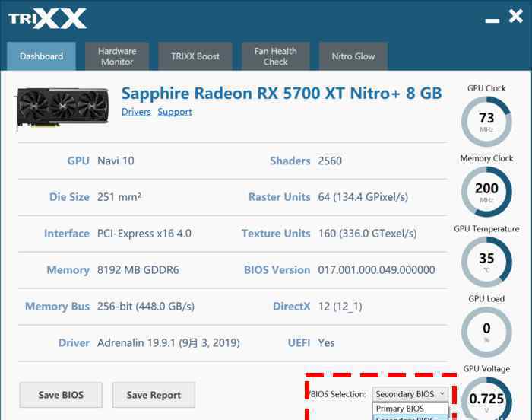
Task: Select the '251 mm²' die size value
Action: 119,197
